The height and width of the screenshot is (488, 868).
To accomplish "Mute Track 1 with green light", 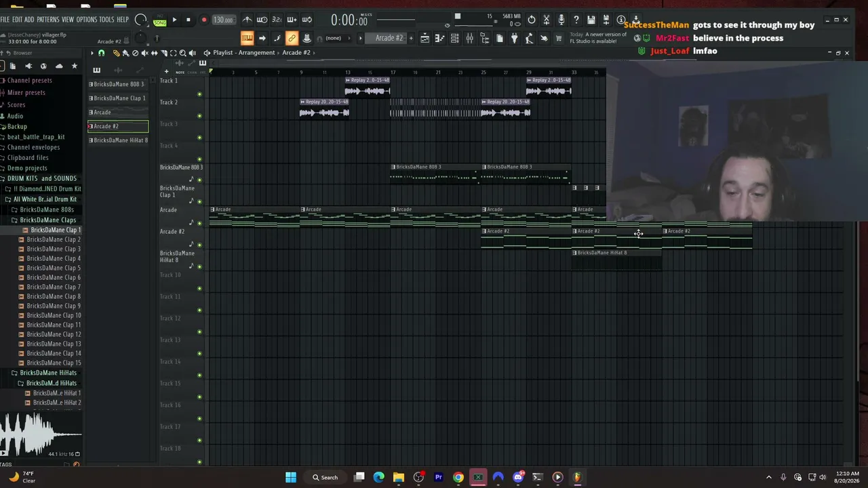I will click(x=199, y=94).
